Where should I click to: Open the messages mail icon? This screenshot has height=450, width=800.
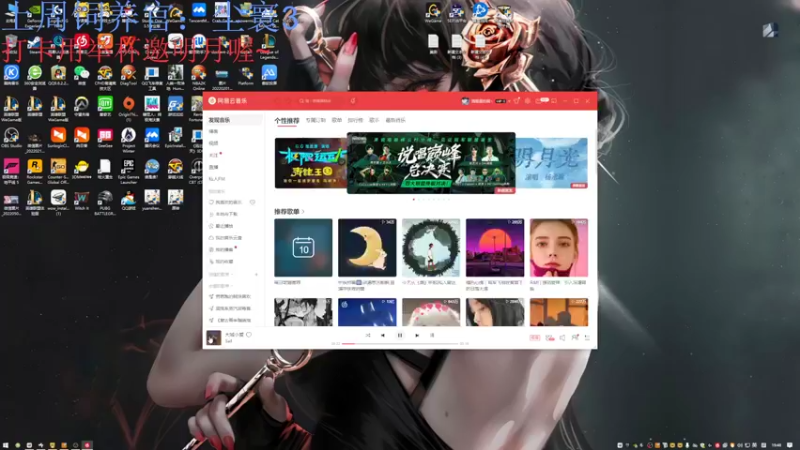pos(539,101)
